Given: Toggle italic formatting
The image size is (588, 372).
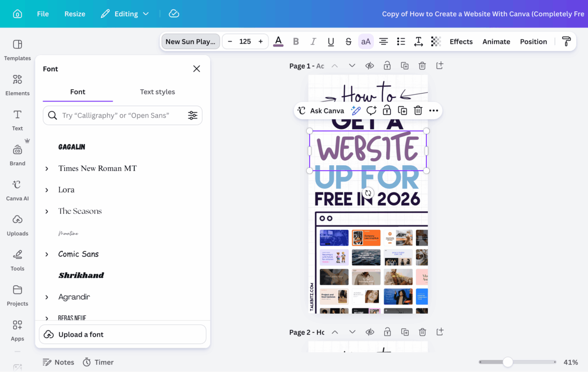Looking at the screenshot, I should pos(313,42).
